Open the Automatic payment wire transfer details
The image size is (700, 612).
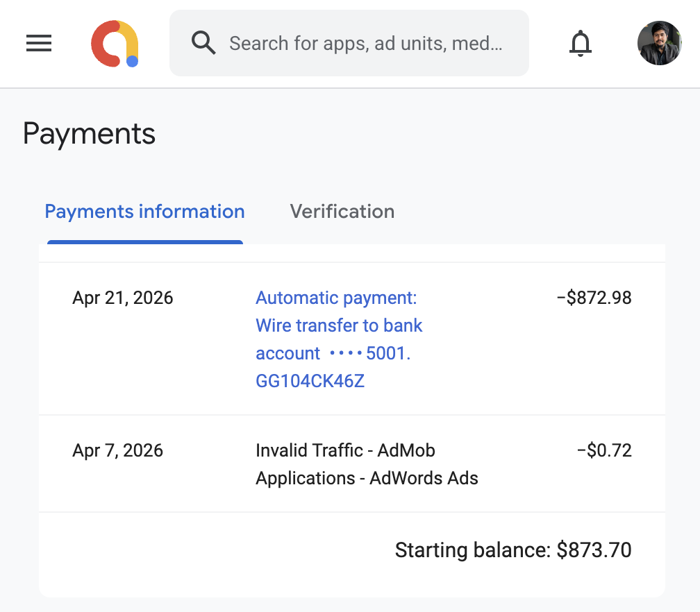point(339,325)
